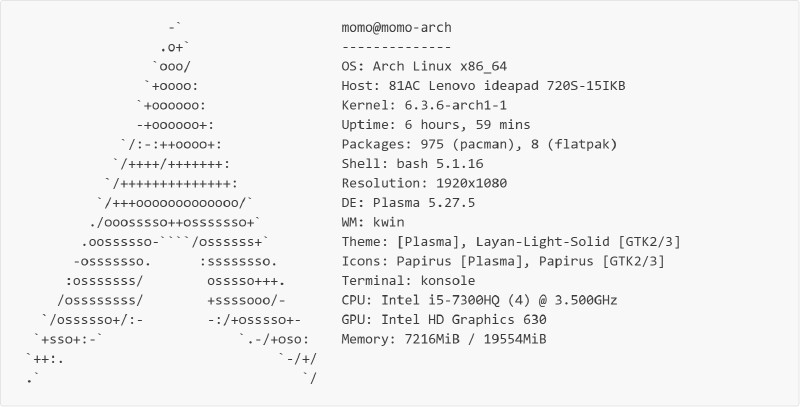Click the Theme: Layan-Light-Solid line
The width and height of the screenshot is (800, 407).
pos(503,242)
